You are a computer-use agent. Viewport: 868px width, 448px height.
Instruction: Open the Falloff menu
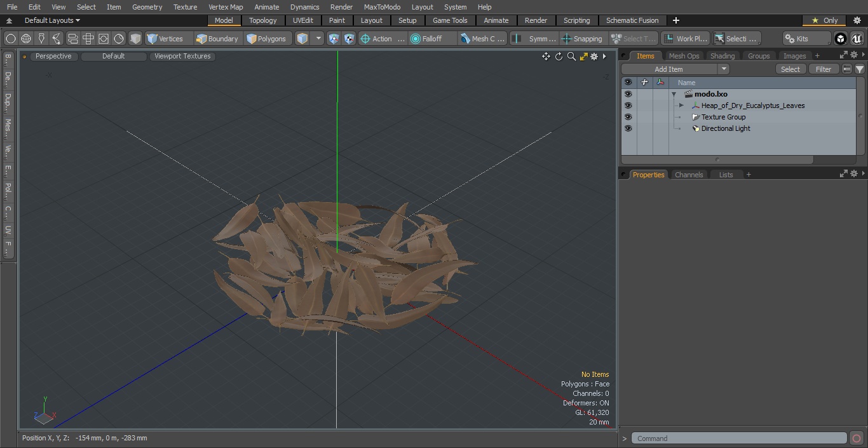coord(433,39)
